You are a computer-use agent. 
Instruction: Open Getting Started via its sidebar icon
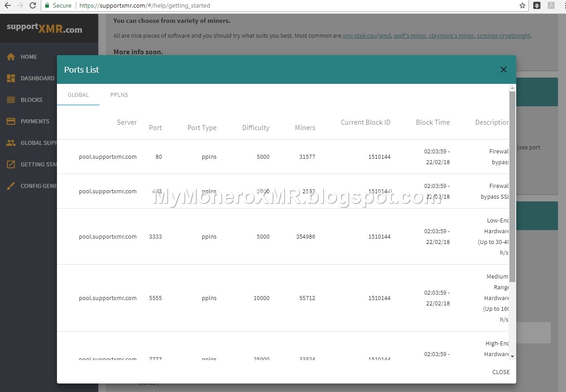[x=10, y=164]
